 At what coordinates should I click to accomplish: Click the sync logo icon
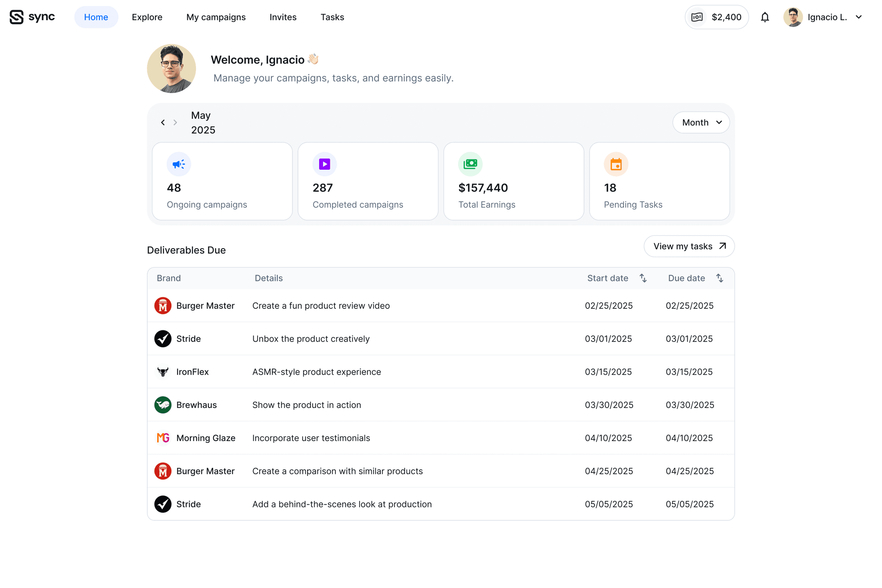point(16,17)
